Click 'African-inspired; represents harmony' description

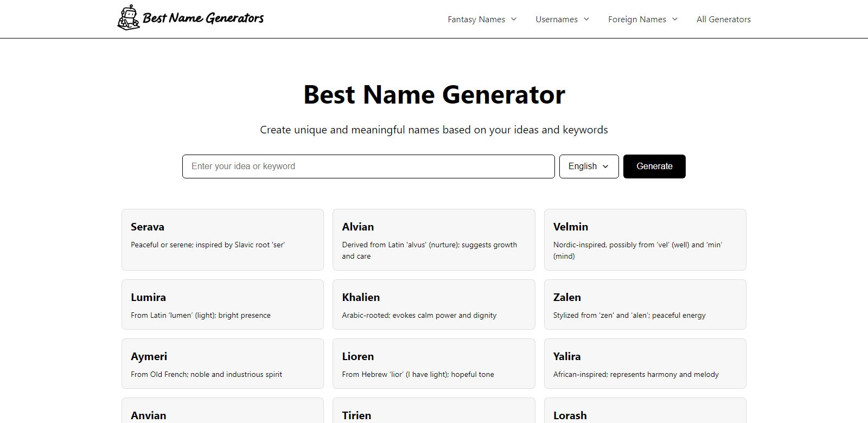636,375
